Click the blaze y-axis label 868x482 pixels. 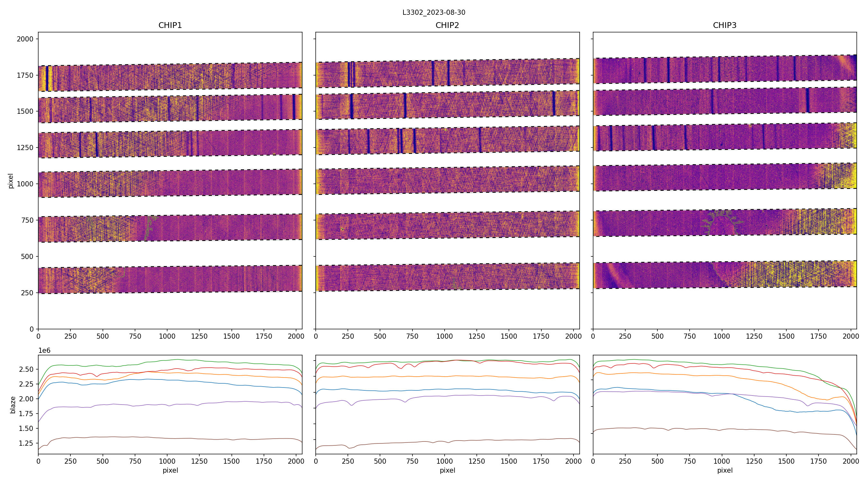(13, 405)
